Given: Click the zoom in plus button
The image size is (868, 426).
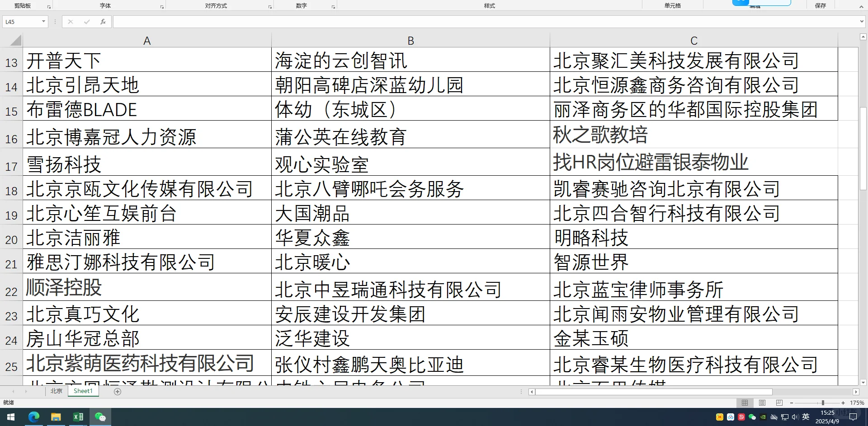Looking at the screenshot, I should coord(843,403).
